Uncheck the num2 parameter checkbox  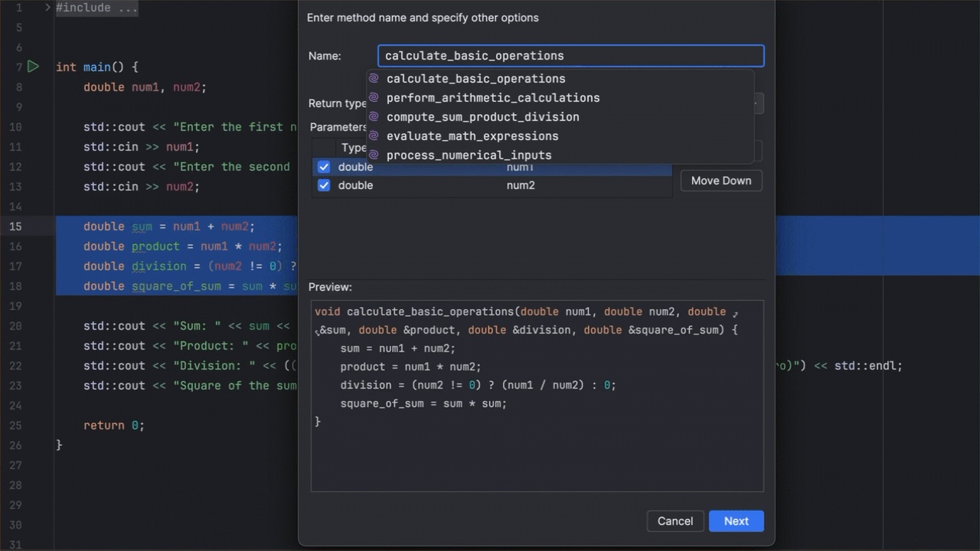point(324,185)
